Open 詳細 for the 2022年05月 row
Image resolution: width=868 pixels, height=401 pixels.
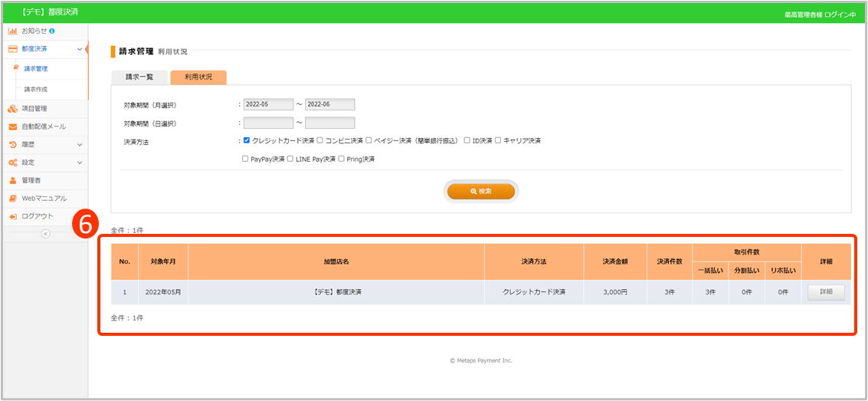point(826,292)
